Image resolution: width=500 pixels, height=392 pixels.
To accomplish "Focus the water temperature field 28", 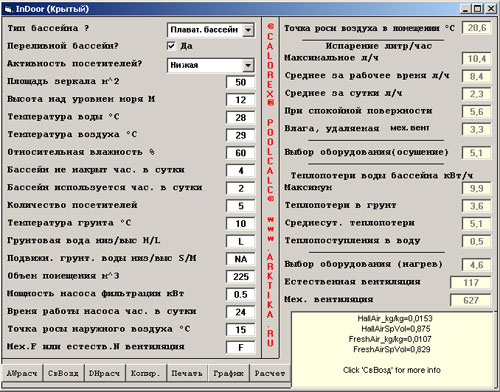I will tap(241, 118).
